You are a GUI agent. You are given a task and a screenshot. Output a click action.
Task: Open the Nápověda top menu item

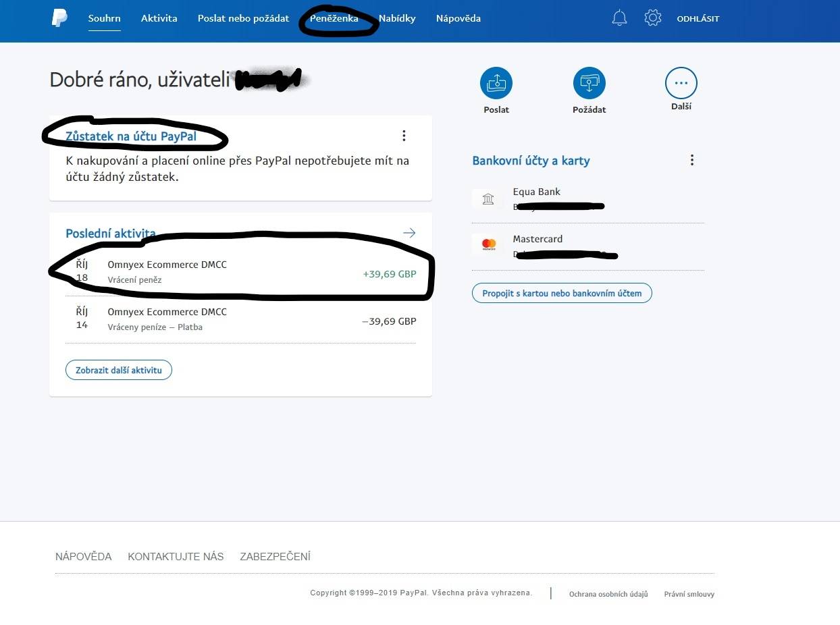tap(458, 18)
